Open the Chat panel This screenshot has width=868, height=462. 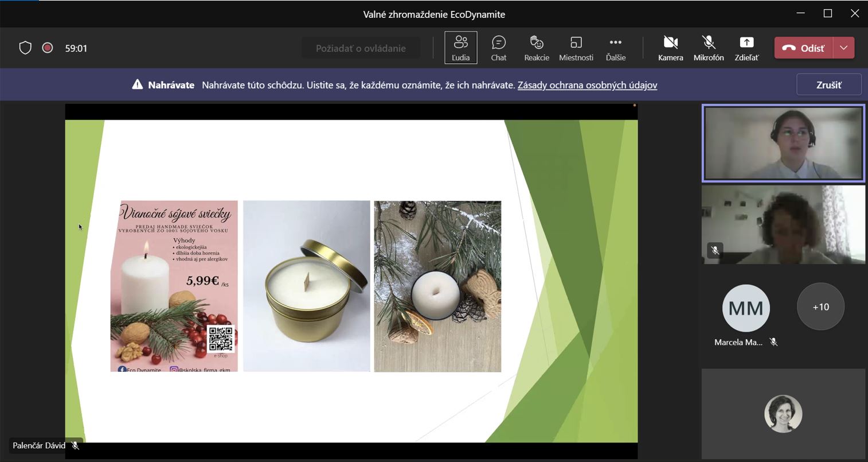pyautogui.click(x=499, y=48)
